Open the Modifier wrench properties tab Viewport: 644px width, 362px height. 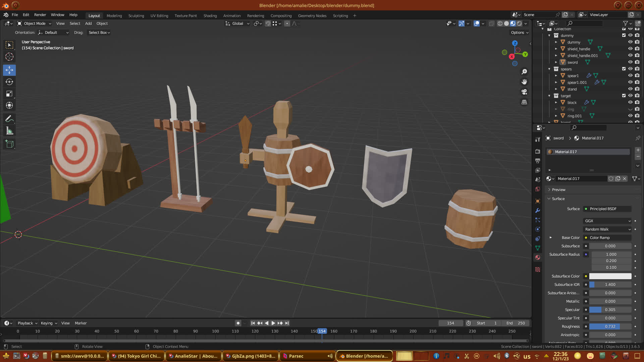[x=538, y=210]
